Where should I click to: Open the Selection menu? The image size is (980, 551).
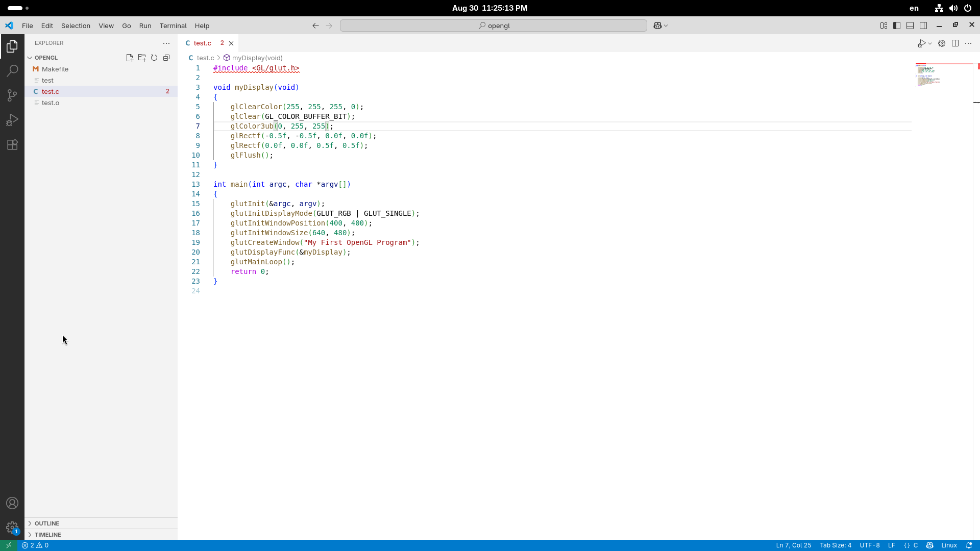(76, 26)
